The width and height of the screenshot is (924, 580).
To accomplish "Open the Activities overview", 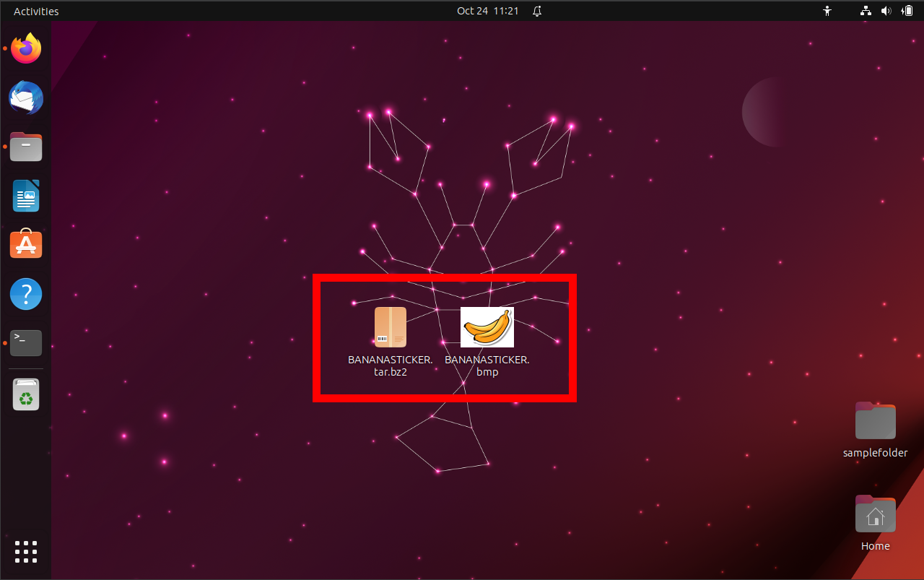I will pyautogui.click(x=35, y=11).
